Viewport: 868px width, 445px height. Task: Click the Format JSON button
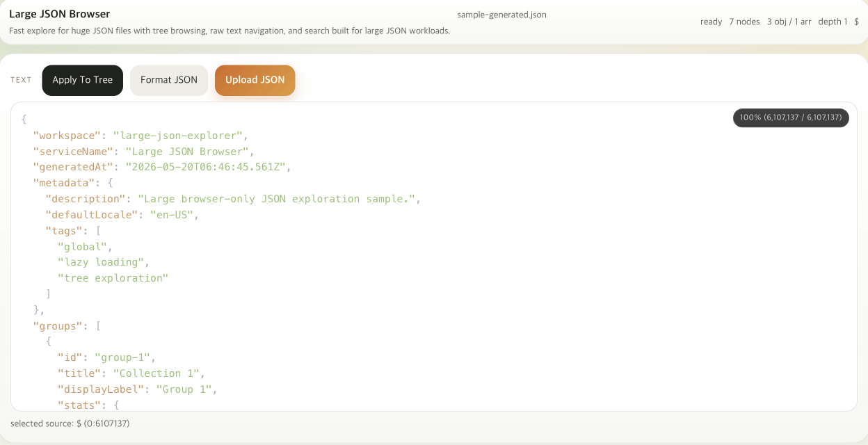tap(169, 80)
